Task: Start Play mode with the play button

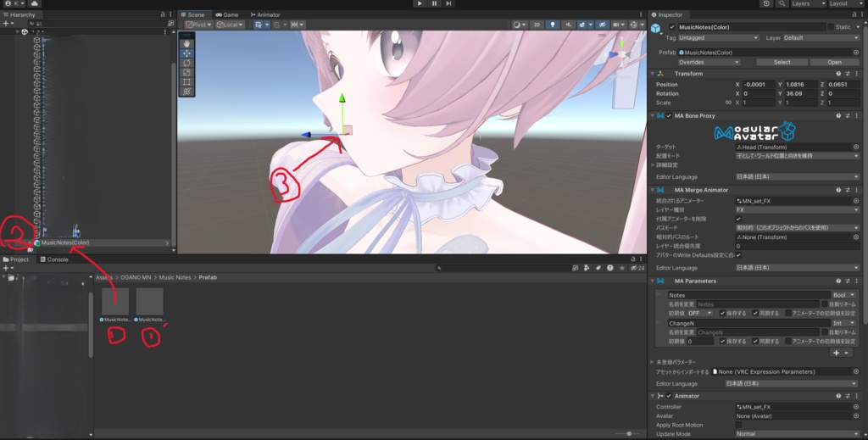Action: click(x=420, y=3)
